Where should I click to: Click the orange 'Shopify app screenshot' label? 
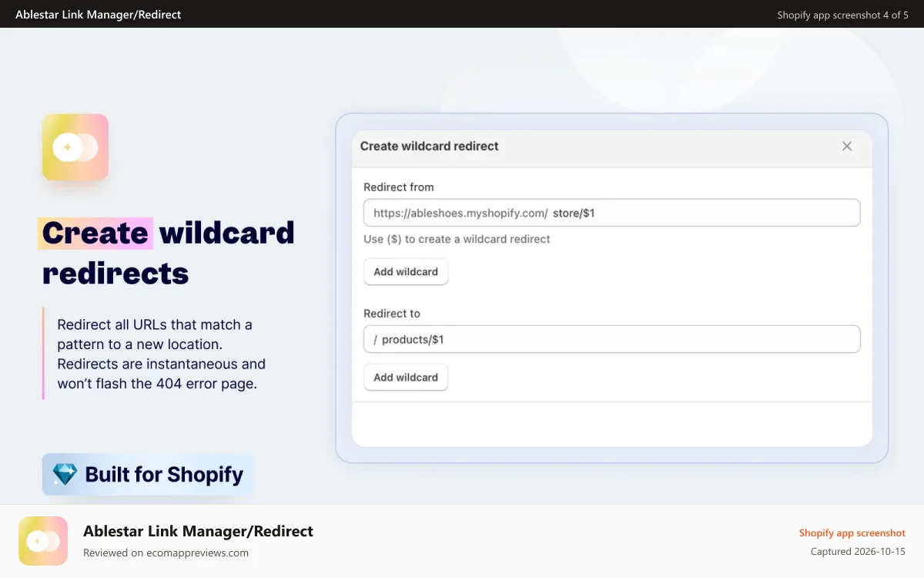coord(852,533)
